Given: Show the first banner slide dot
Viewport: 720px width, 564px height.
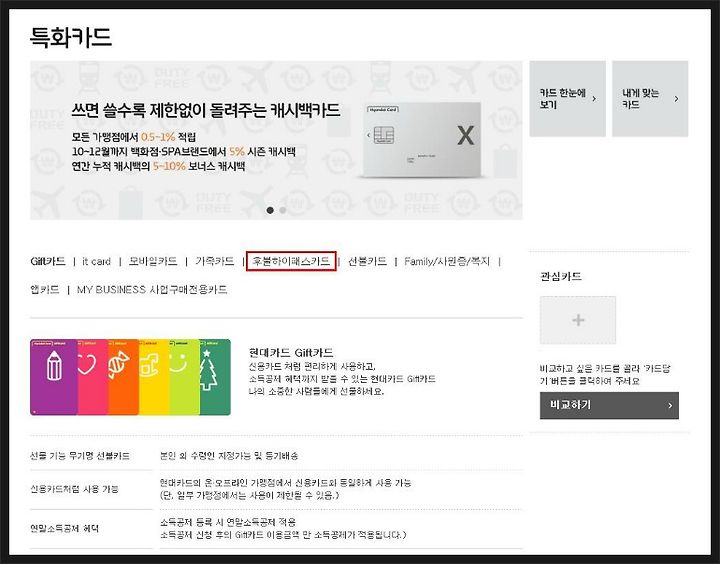Looking at the screenshot, I should [x=270, y=210].
